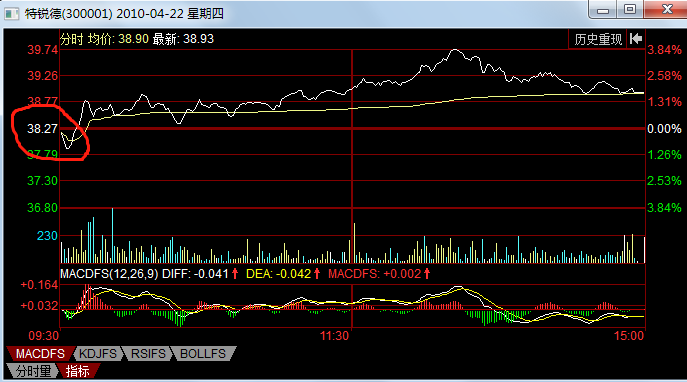The image size is (687, 382).
Task: Click the MACDFS(12,26,9) indicator label
Action: (109, 274)
